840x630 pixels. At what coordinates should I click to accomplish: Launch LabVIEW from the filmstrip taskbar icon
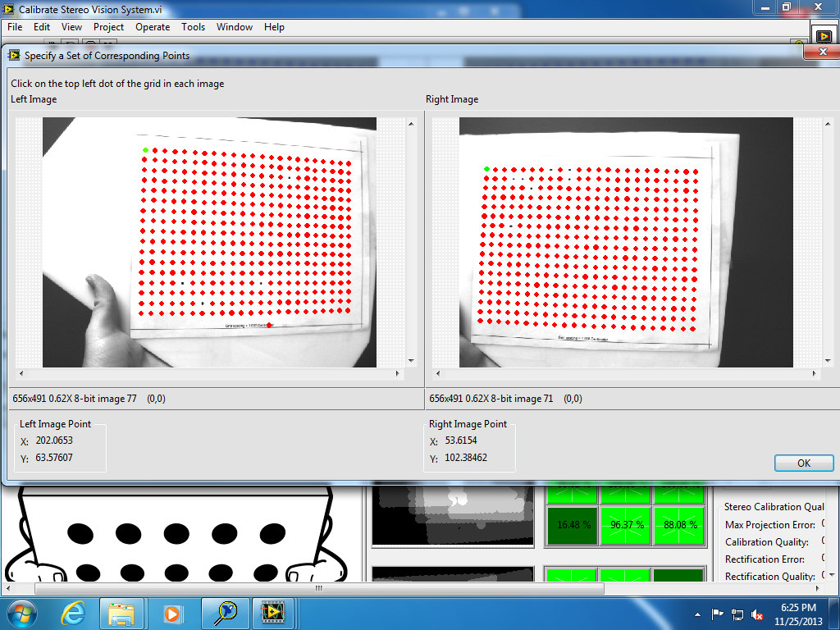click(272, 613)
